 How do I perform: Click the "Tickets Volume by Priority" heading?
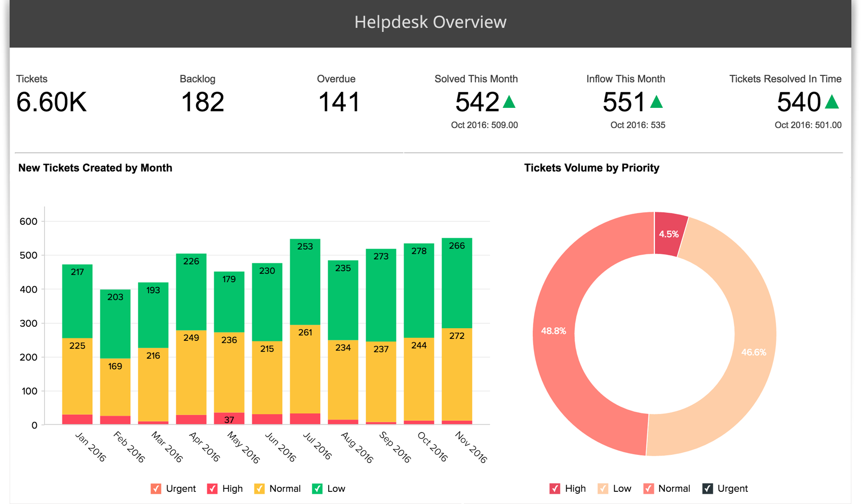click(592, 168)
